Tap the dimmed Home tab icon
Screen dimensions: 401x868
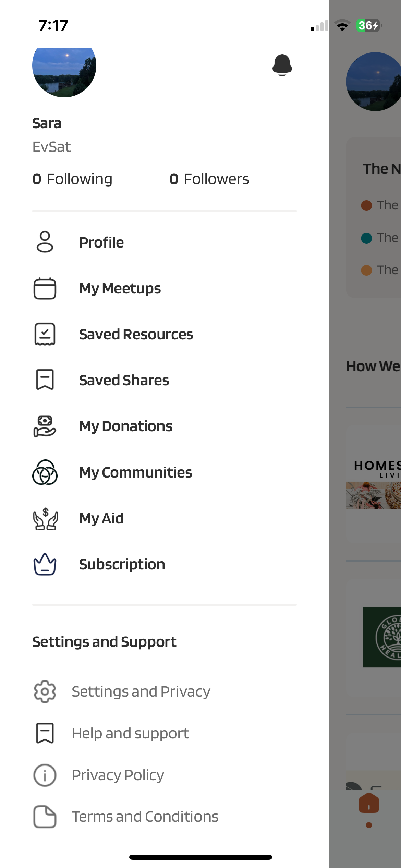369,804
